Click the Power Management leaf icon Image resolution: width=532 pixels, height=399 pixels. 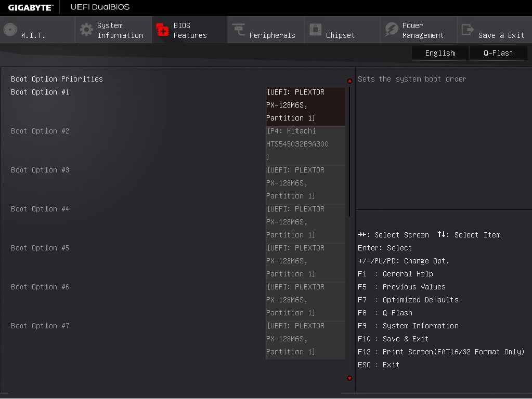pos(391,30)
